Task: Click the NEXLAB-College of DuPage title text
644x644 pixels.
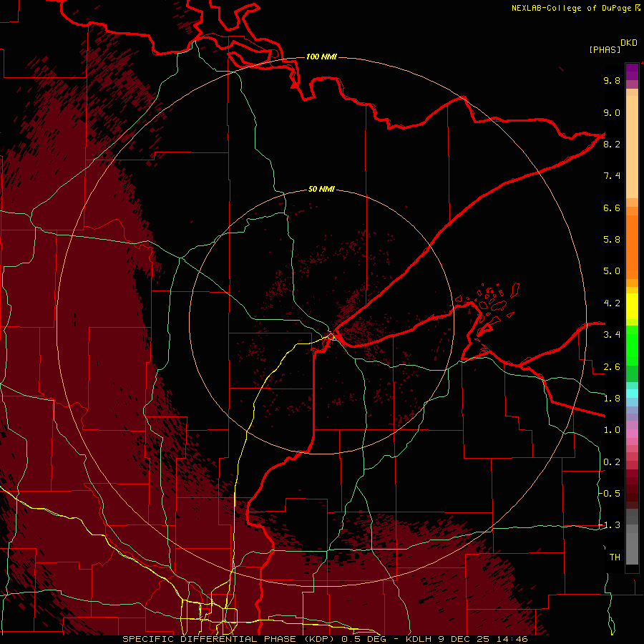Action: point(571,8)
